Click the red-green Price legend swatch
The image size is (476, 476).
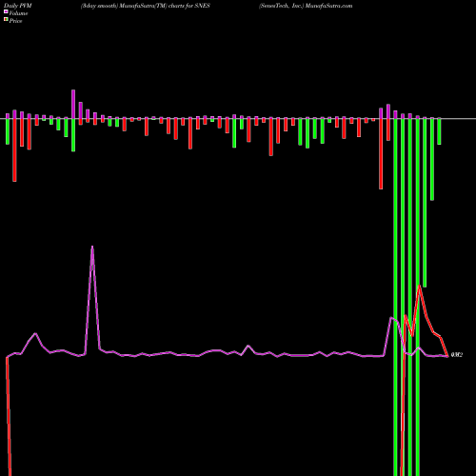pyautogui.click(x=6, y=20)
